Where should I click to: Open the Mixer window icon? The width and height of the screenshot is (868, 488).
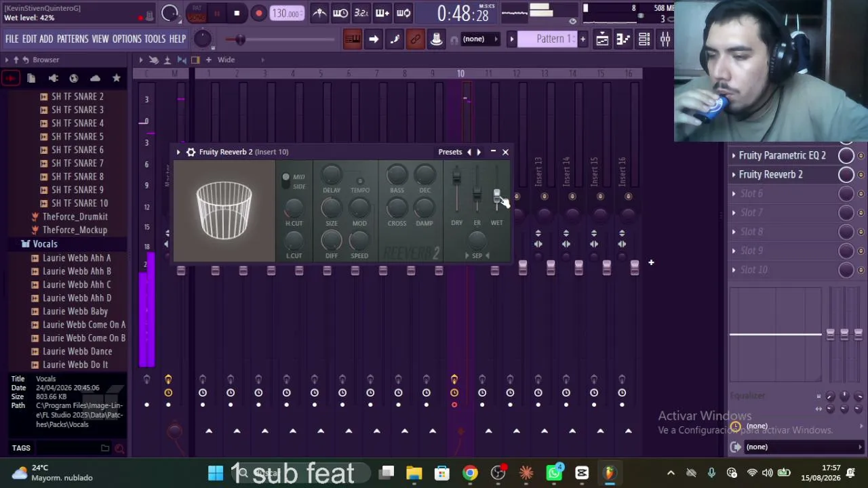coord(665,39)
